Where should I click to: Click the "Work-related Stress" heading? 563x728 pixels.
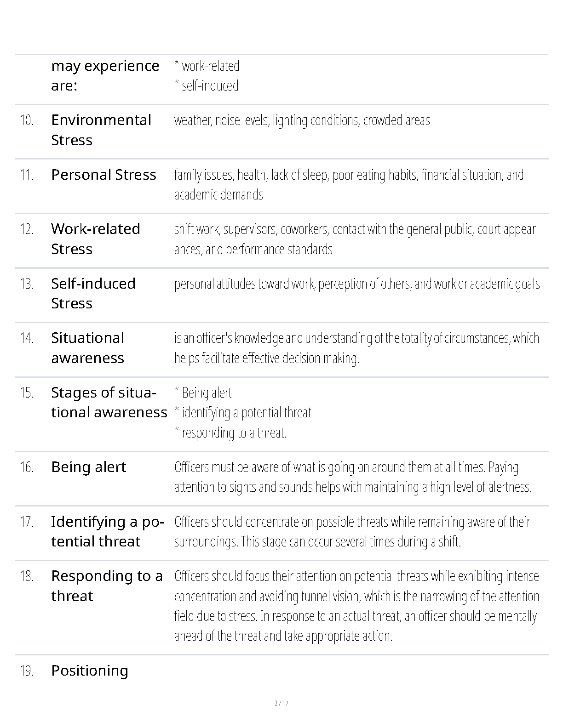coord(95,239)
